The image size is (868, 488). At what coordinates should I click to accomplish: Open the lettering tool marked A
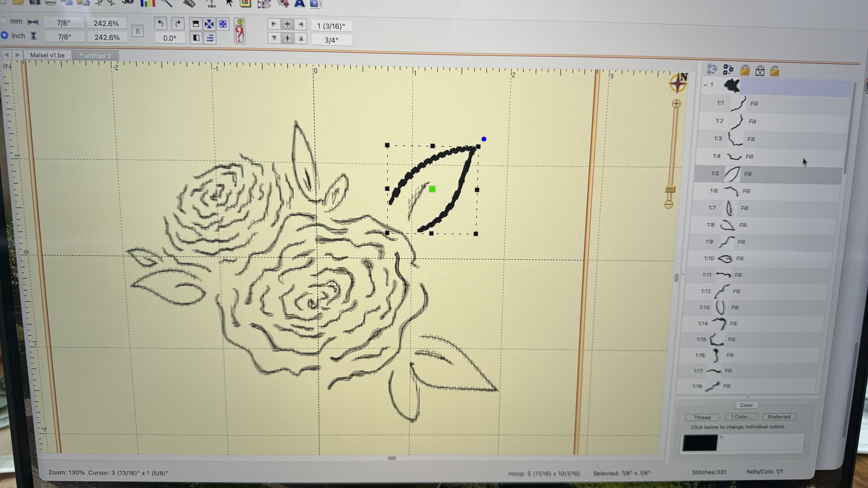tap(299, 3)
